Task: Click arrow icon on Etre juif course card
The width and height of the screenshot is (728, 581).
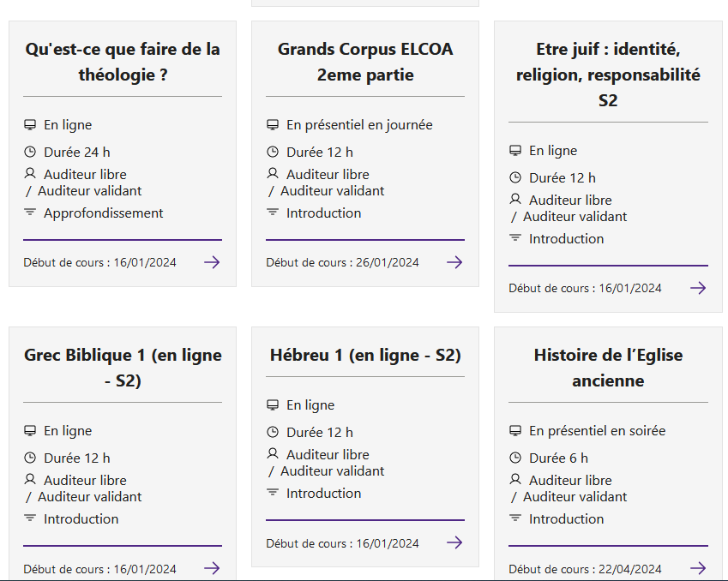Action: [698, 288]
